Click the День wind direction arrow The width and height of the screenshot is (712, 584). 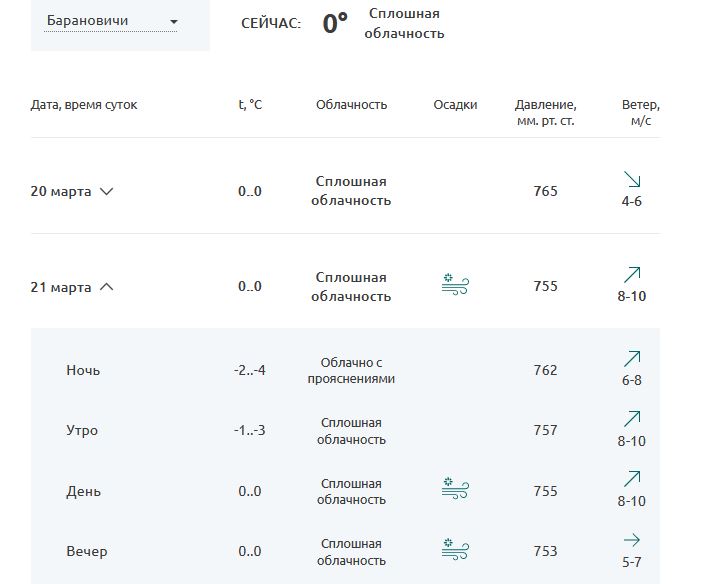pos(632,479)
